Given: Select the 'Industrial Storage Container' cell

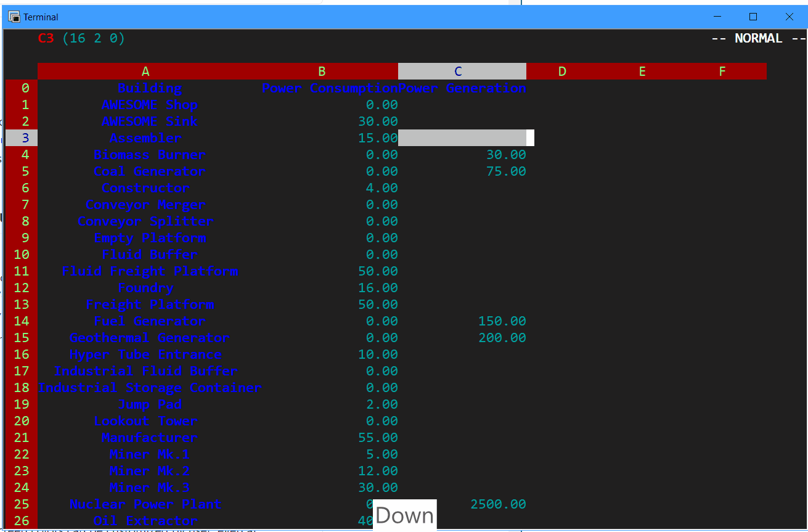Looking at the screenshot, I should pos(150,388).
